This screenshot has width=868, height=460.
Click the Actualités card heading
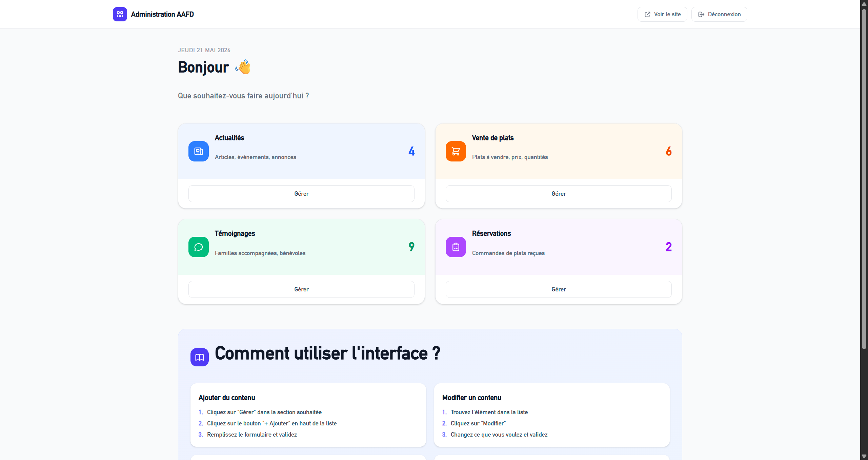pos(229,138)
